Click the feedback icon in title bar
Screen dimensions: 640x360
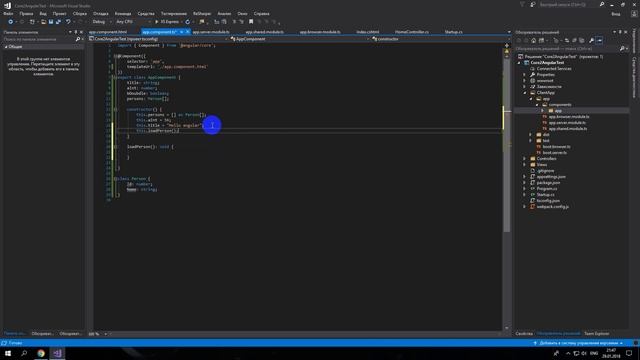pos(533,4)
